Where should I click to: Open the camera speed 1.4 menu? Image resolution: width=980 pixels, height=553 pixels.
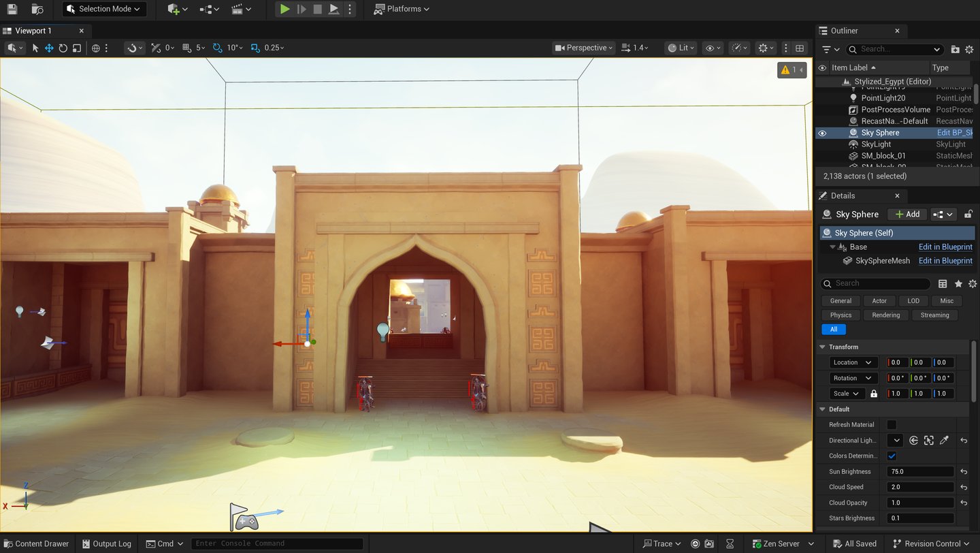(x=636, y=48)
